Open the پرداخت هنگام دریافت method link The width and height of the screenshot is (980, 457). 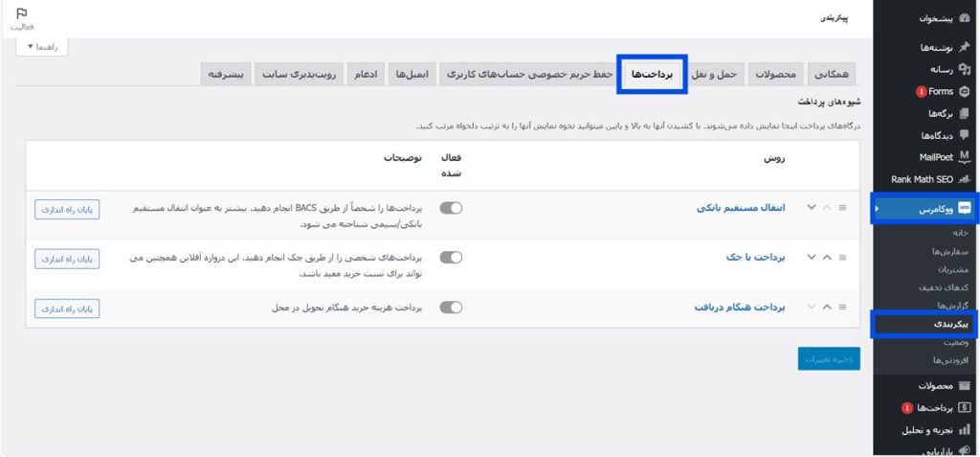(740, 307)
